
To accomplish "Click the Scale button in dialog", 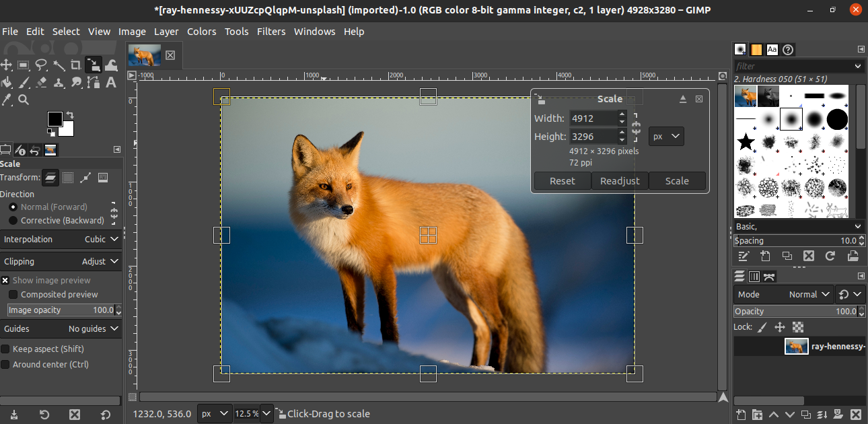I will [x=677, y=181].
